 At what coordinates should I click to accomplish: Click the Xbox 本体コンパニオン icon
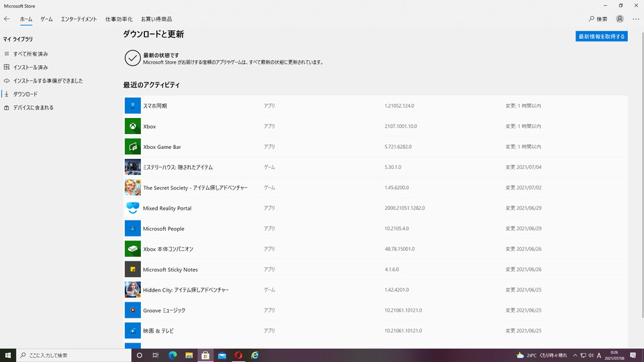(133, 249)
